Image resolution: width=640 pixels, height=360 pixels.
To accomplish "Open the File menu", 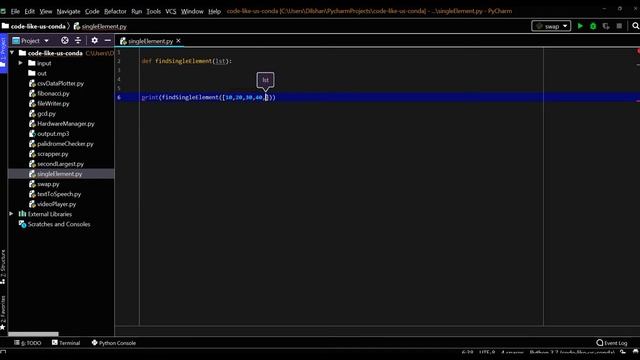I will 15,11.
